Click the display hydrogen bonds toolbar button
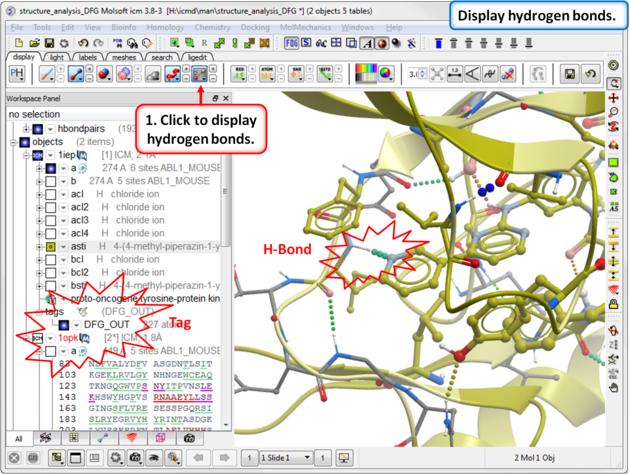Image resolution: width=630 pixels, height=474 pixels. click(198, 74)
